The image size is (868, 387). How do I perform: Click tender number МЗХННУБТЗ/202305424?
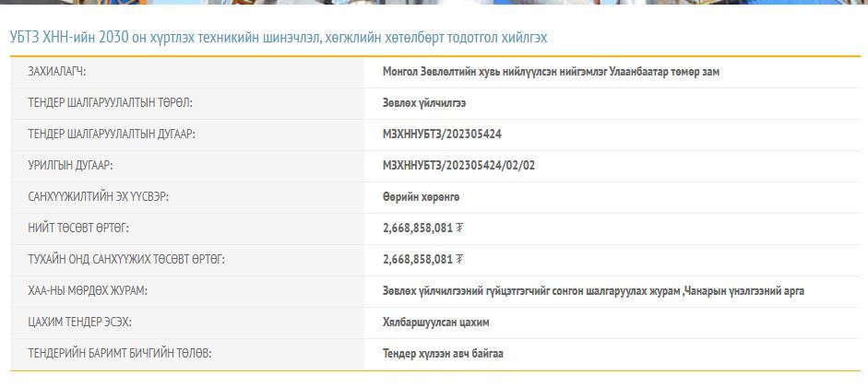click(x=442, y=134)
